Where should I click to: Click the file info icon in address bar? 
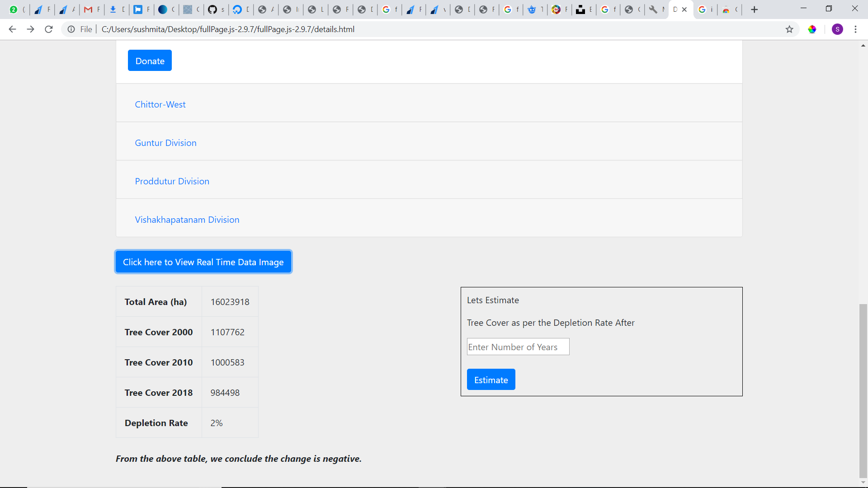(71, 29)
